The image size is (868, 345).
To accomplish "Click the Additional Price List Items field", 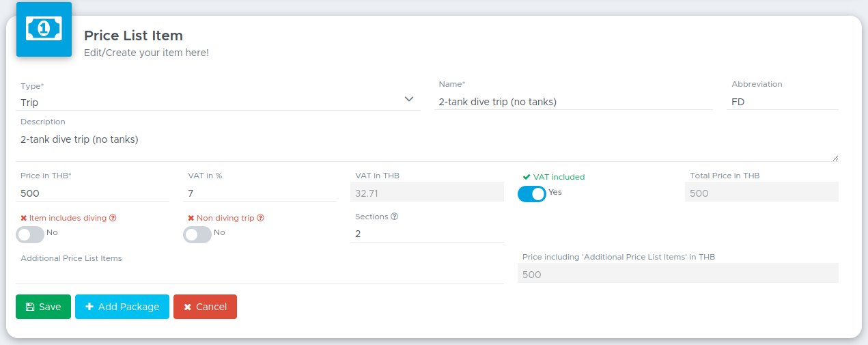I will pos(260,275).
